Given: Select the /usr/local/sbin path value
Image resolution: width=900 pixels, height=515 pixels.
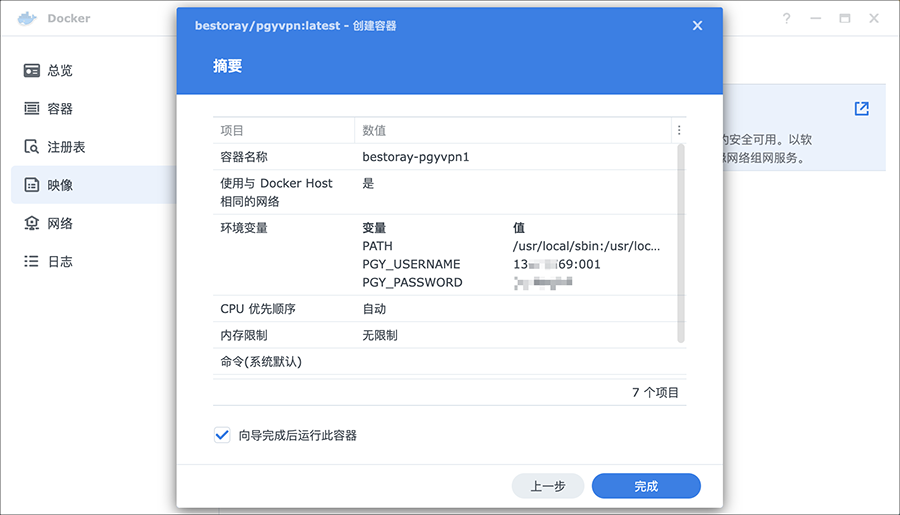Looking at the screenshot, I should [586, 246].
